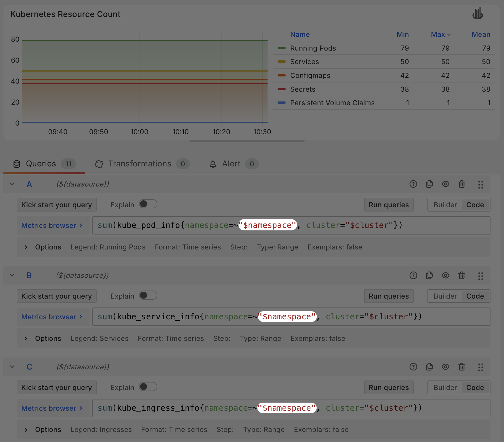
Task: Select Code mode for query A
Action: (475, 205)
